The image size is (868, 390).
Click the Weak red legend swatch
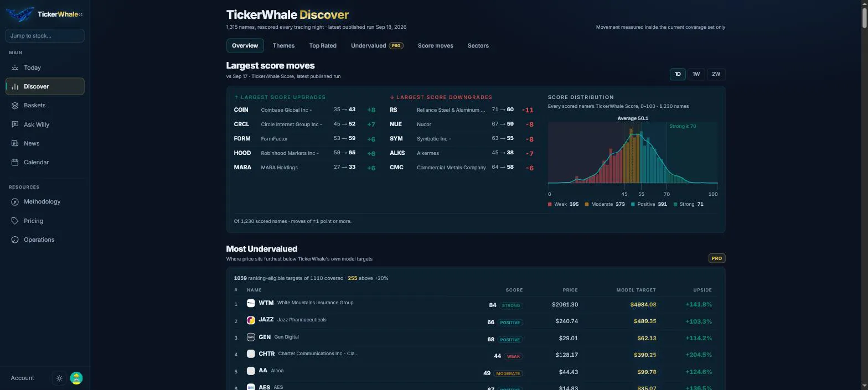[550, 204]
